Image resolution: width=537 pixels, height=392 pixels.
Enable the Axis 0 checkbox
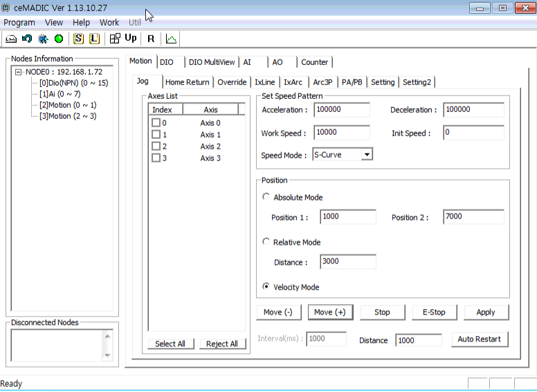point(156,123)
